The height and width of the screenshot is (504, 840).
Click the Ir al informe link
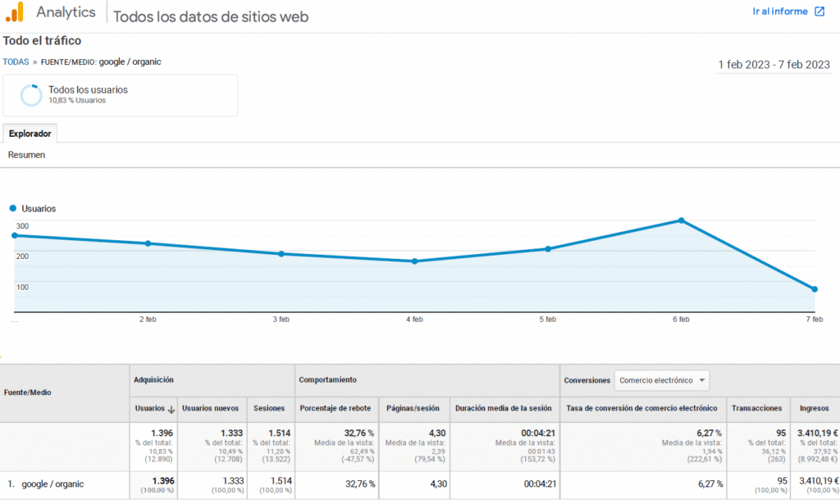point(780,11)
